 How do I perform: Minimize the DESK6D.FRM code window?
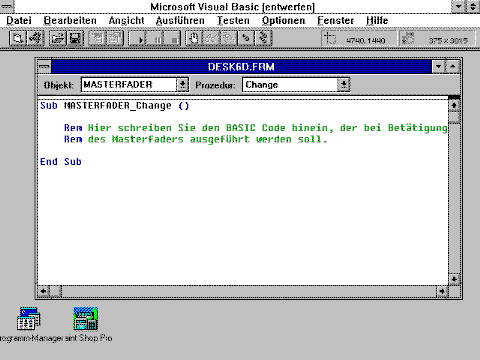point(439,67)
